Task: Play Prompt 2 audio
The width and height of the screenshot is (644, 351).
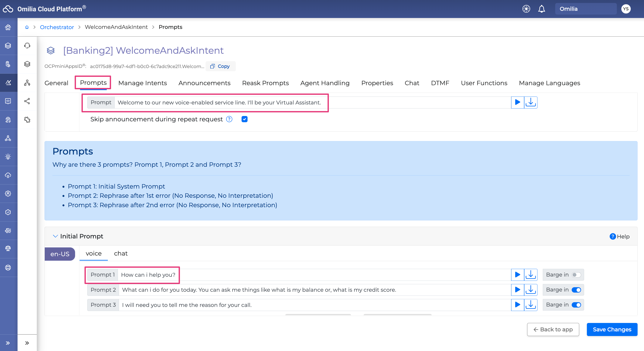Action: click(518, 290)
